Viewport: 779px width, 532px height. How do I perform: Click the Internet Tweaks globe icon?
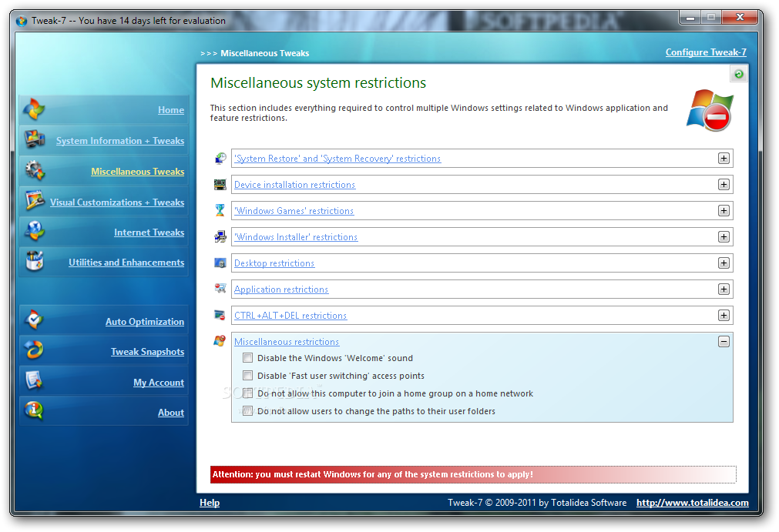tap(35, 231)
